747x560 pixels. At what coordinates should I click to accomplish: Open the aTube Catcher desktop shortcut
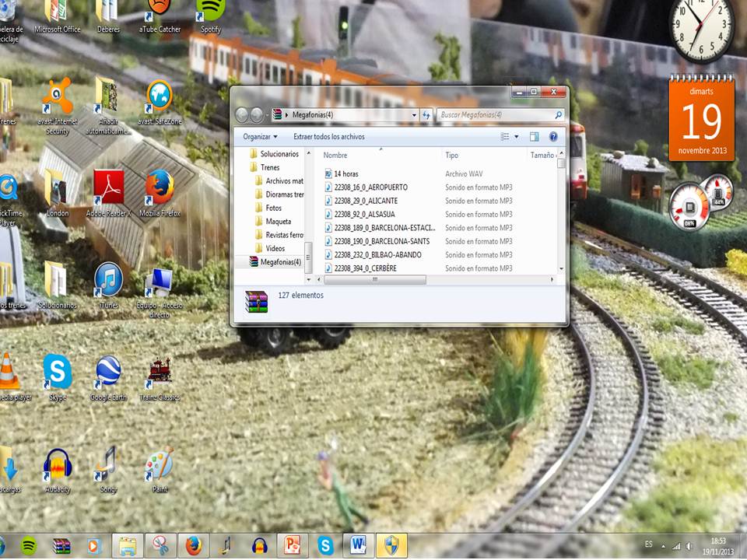tap(160, 16)
